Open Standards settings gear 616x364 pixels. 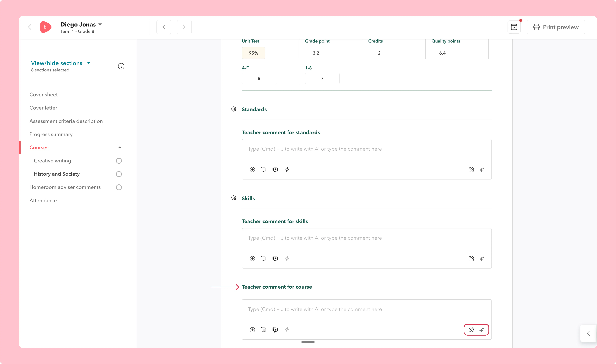(x=234, y=109)
